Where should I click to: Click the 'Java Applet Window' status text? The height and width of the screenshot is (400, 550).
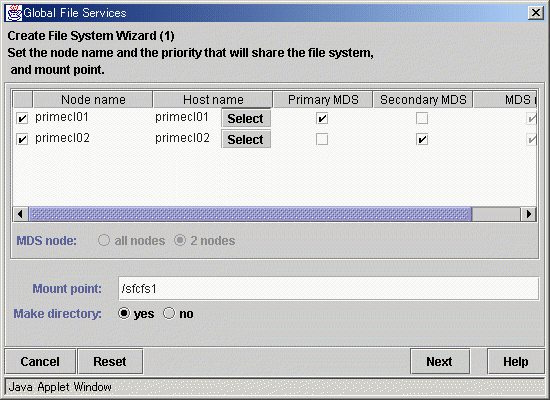tap(60, 387)
